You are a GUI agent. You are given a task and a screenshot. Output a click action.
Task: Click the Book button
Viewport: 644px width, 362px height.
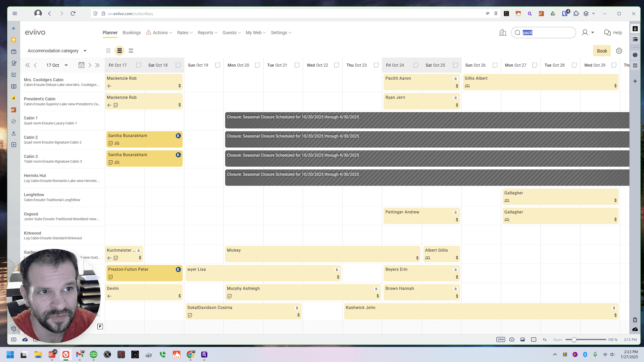(602, 51)
